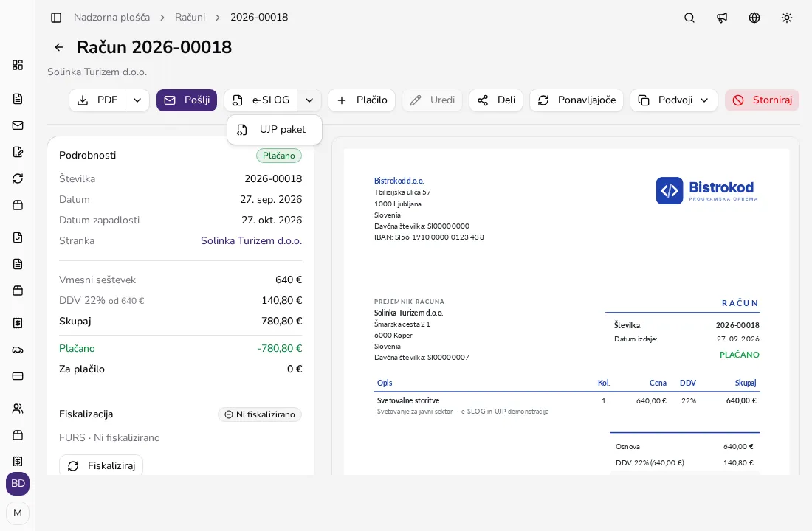Screen dimensions: 812x531
Task: Select the total value 780,80 €
Action: (282, 321)
